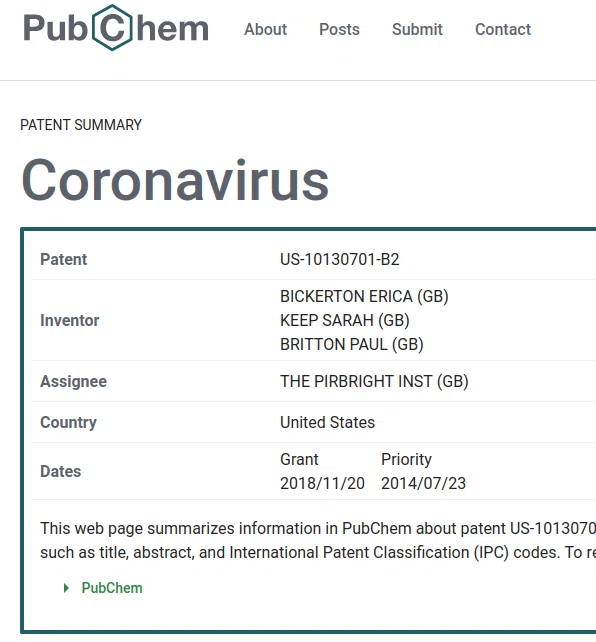This screenshot has height=642, width=596.
Task: Click the grant date 2018/11/20
Action: (x=322, y=484)
